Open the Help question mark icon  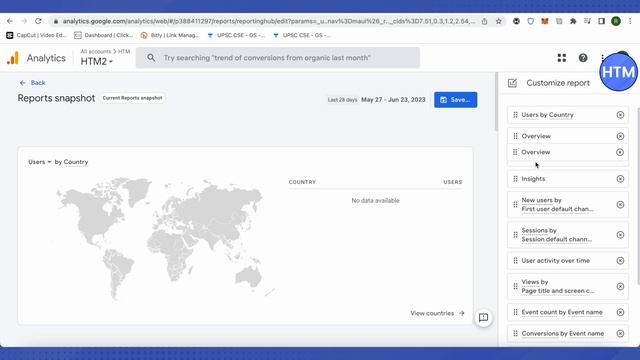(x=583, y=58)
